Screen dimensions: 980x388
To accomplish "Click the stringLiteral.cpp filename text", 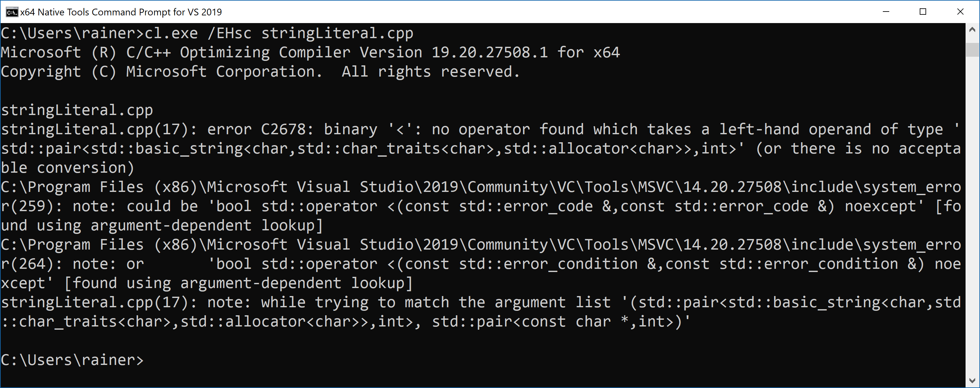I will click(76, 110).
